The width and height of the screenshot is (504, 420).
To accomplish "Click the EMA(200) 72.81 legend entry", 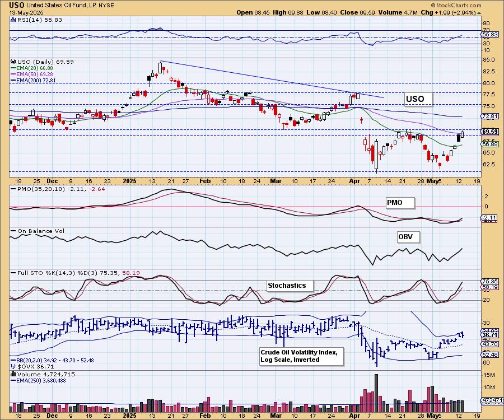I will coord(33,80).
